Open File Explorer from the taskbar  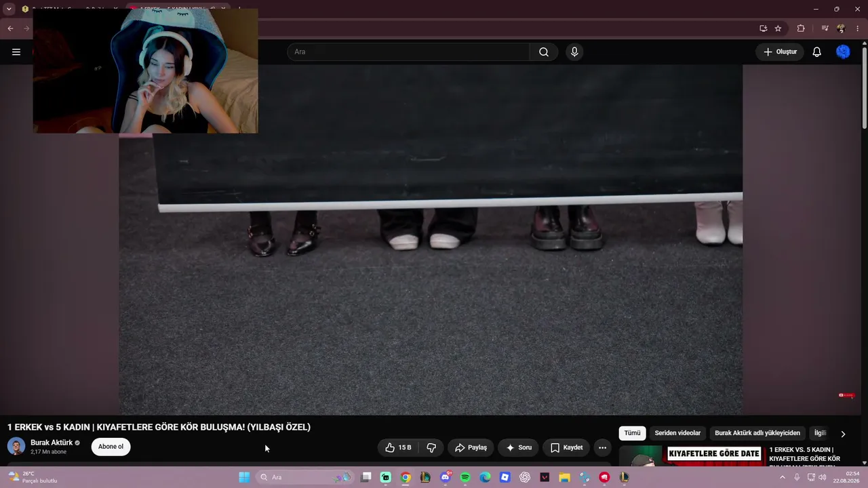point(564,477)
